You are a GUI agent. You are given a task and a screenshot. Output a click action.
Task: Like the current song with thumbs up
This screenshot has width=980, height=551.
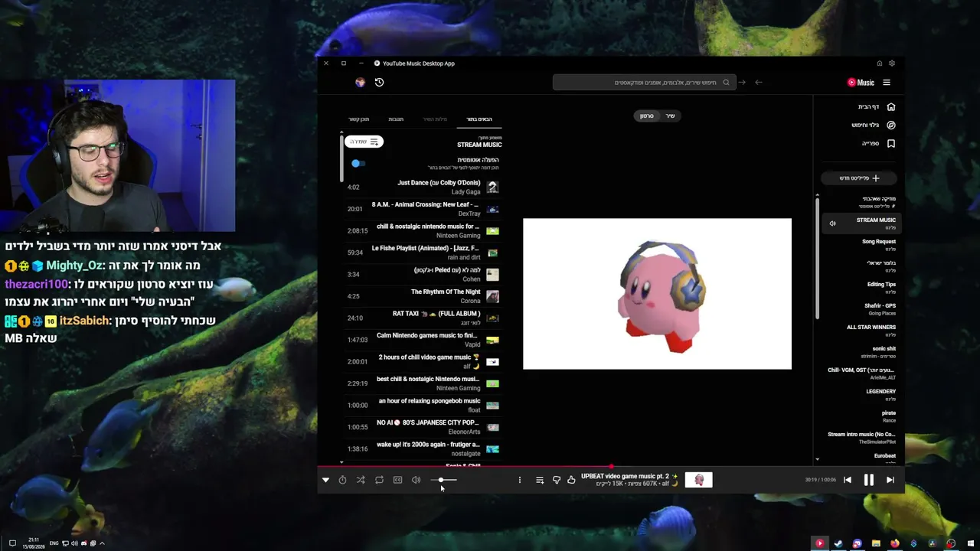pyautogui.click(x=571, y=480)
